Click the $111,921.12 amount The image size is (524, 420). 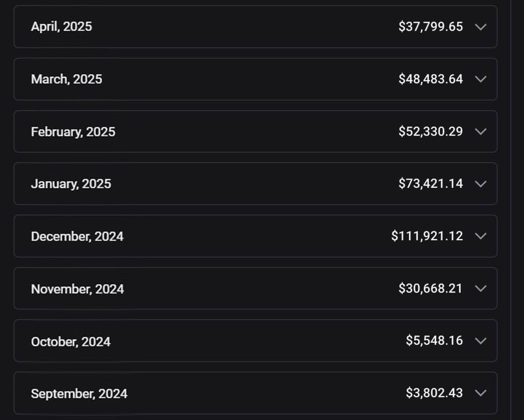(x=427, y=236)
